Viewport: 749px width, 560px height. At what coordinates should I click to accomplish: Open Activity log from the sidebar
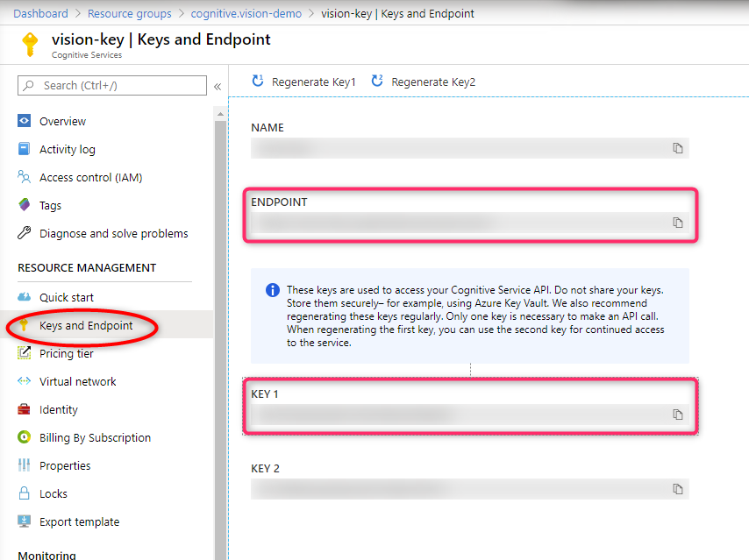point(68,150)
